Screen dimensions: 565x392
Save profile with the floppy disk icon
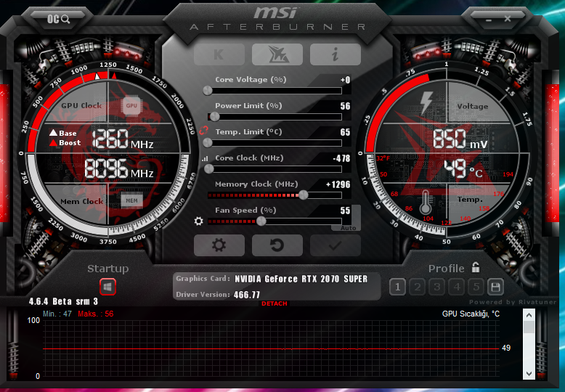coord(495,287)
